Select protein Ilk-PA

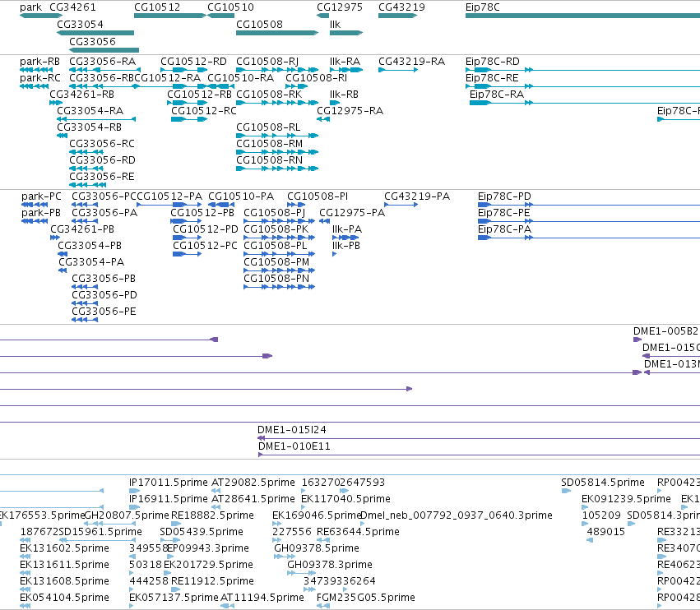click(347, 229)
